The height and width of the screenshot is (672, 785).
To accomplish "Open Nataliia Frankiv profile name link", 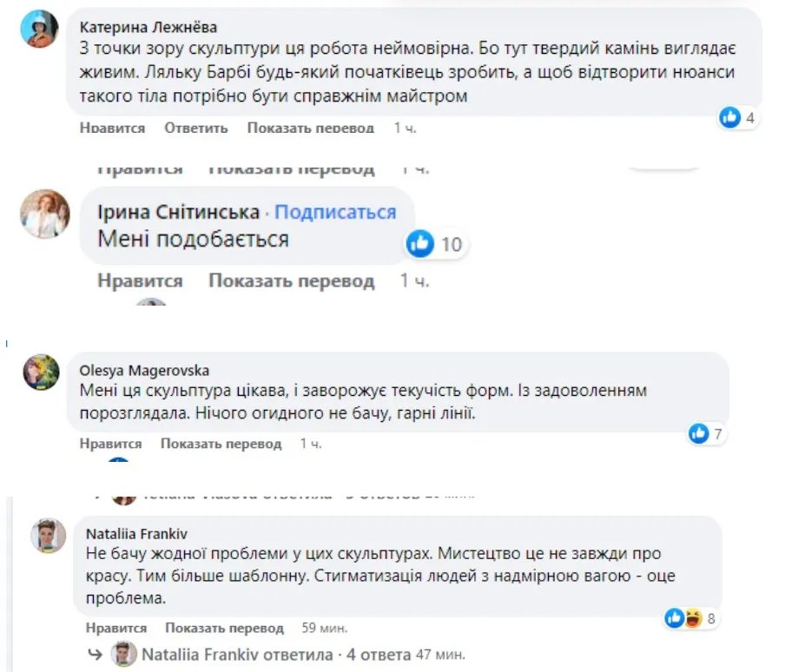I will (x=136, y=534).
